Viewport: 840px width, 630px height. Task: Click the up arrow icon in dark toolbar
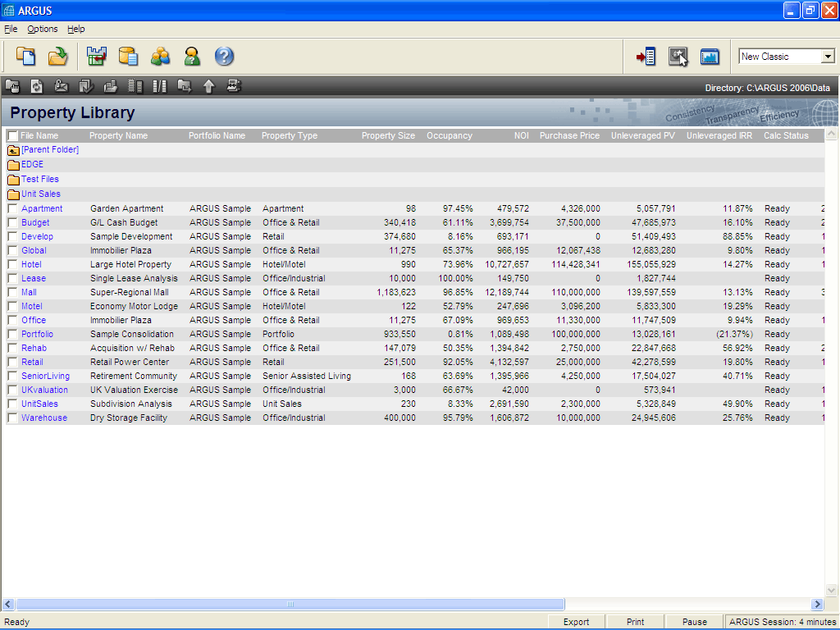(x=209, y=85)
